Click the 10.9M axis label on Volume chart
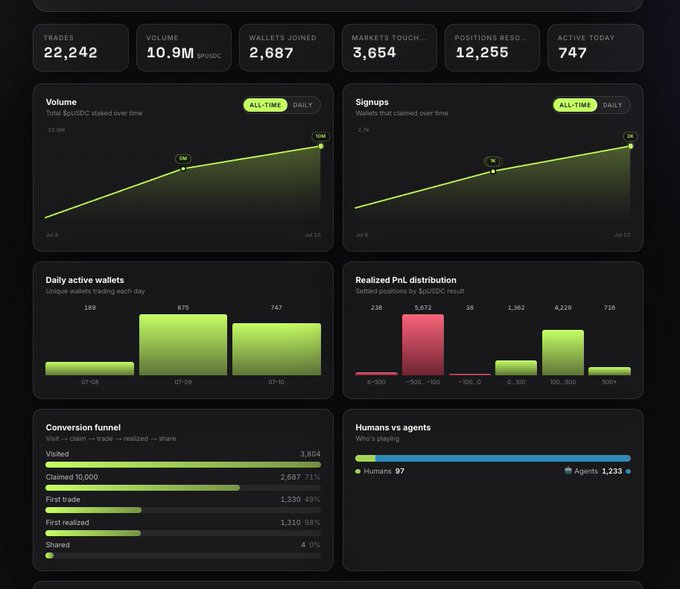 click(x=56, y=130)
